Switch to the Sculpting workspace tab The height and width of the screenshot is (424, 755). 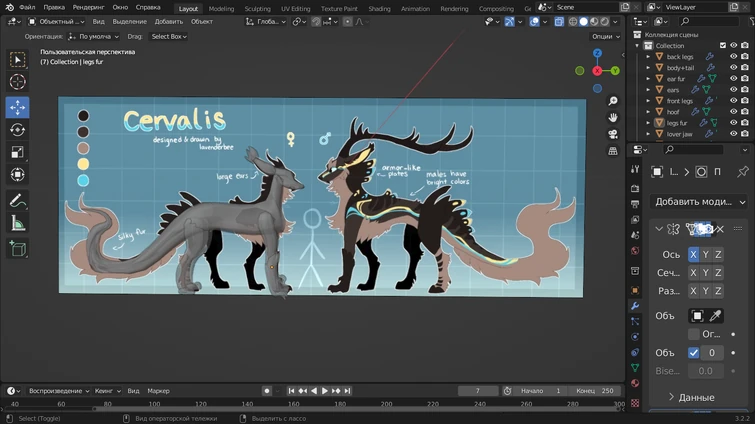coord(257,8)
